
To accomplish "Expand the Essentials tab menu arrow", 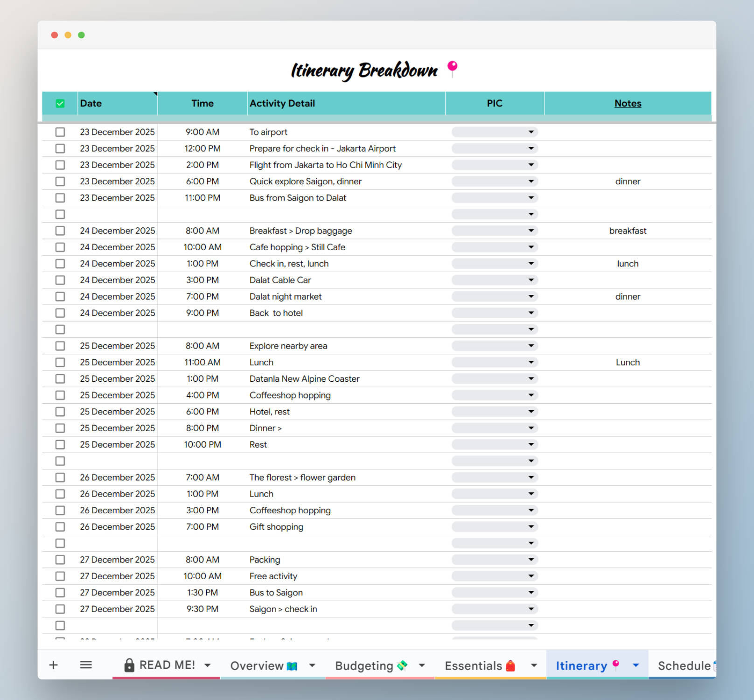I will [x=534, y=665].
